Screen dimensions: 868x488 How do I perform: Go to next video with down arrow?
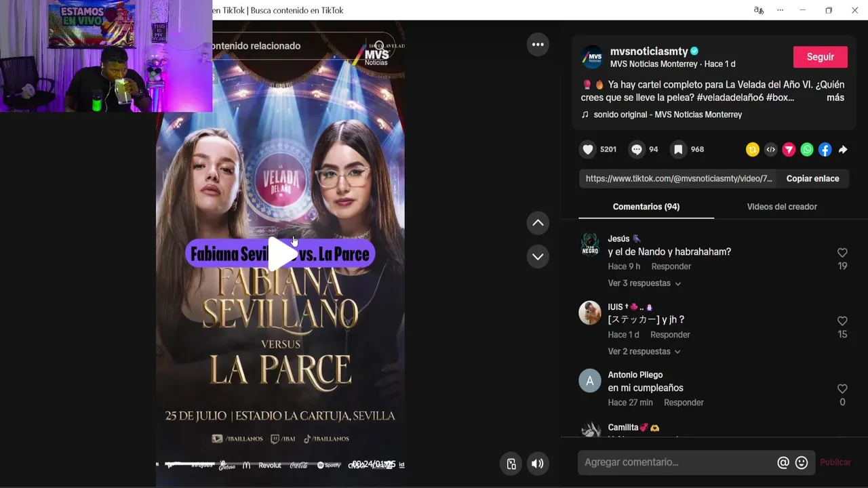(x=538, y=257)
